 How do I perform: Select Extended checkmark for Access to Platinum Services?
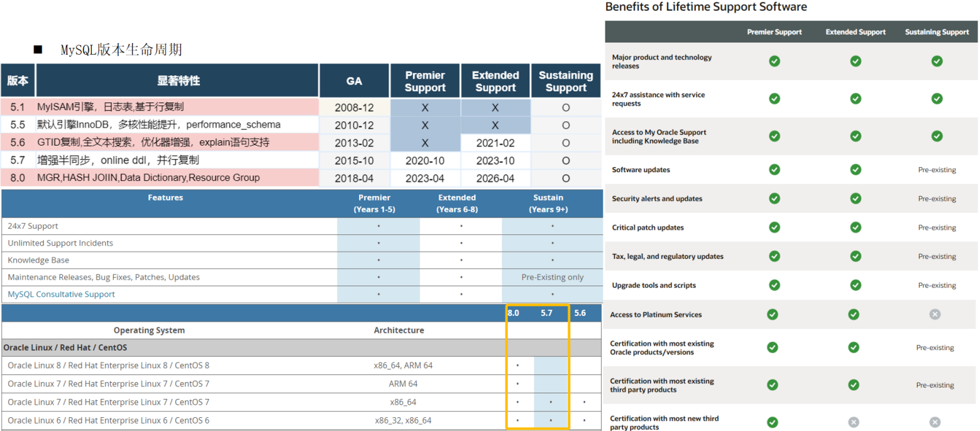click(854, 314)
